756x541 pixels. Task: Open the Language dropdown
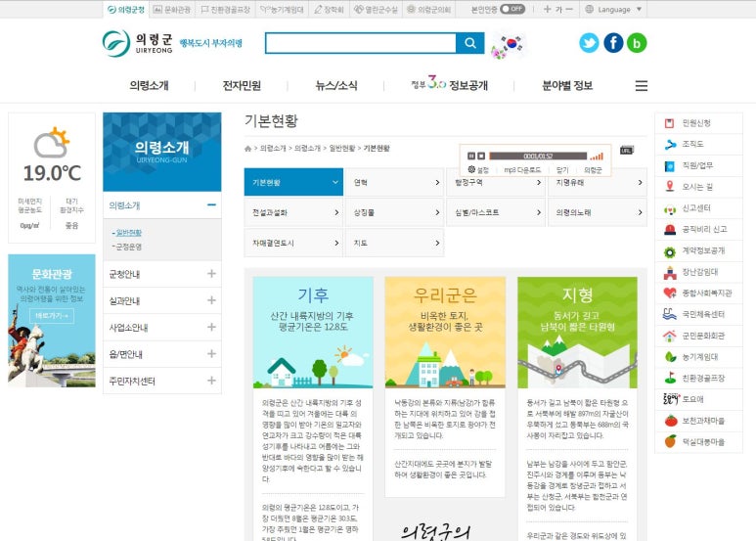614,9
